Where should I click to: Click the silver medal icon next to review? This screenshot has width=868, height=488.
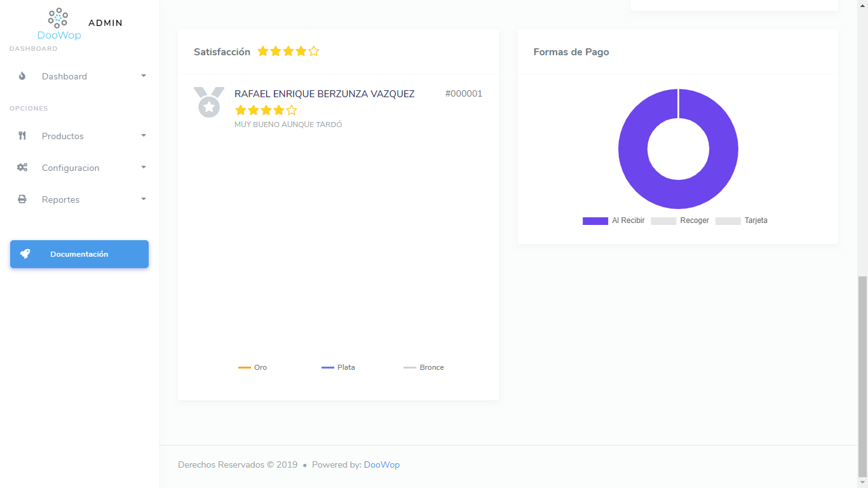point(209,102)
